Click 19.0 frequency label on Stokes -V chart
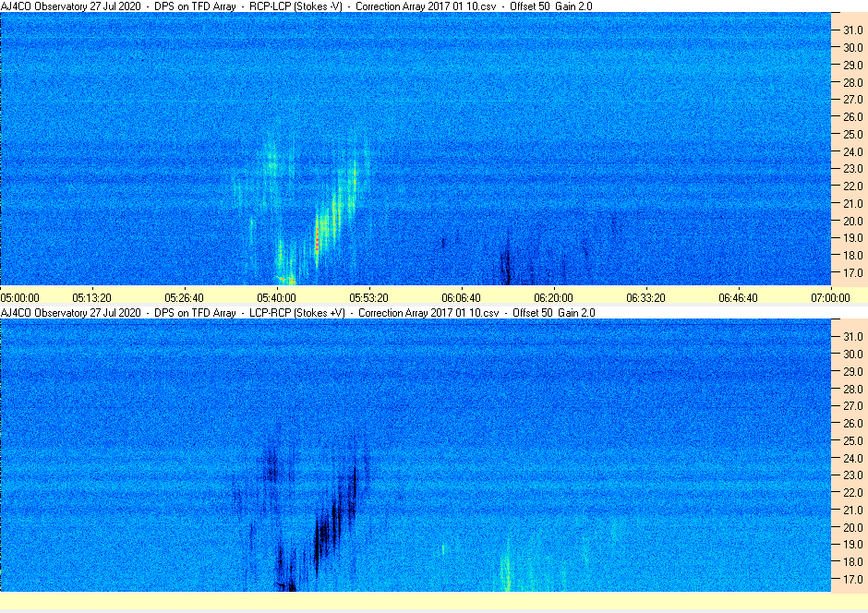Screen dimensions: 868x613 click(853, 238)
